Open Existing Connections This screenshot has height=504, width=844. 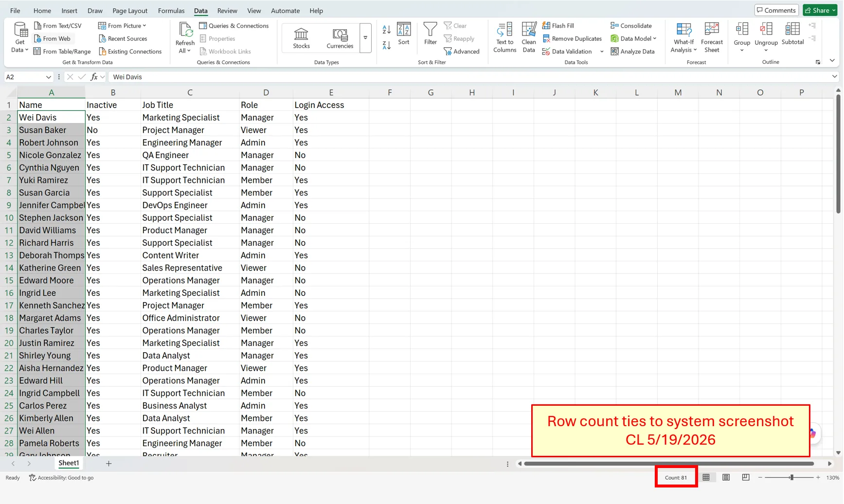point(130,51)
